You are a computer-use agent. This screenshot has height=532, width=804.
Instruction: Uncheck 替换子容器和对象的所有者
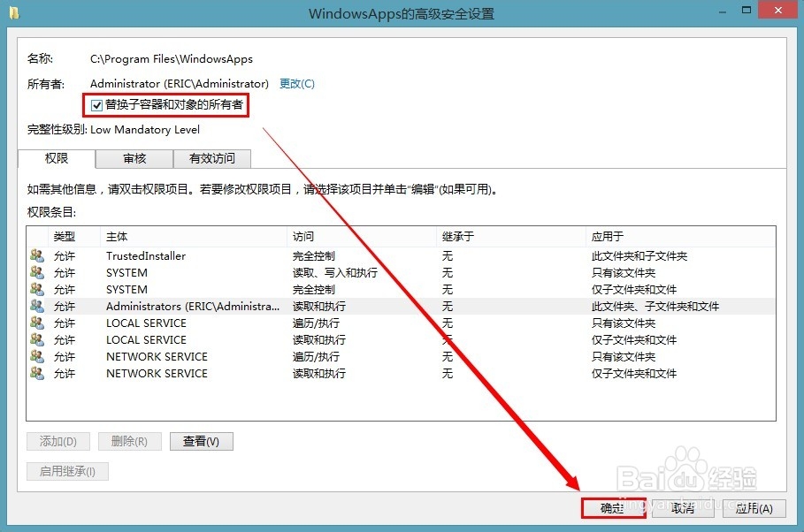96,105
